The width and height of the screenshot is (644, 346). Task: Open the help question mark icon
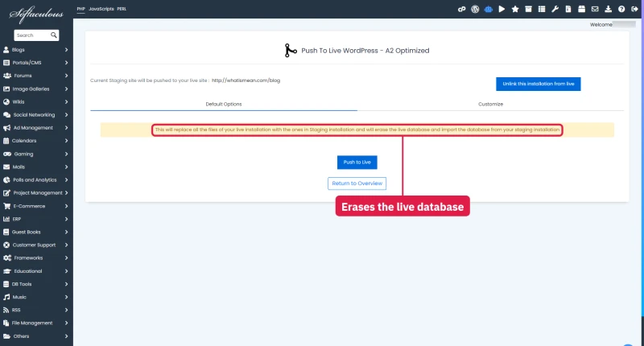[x=621, y=9]
